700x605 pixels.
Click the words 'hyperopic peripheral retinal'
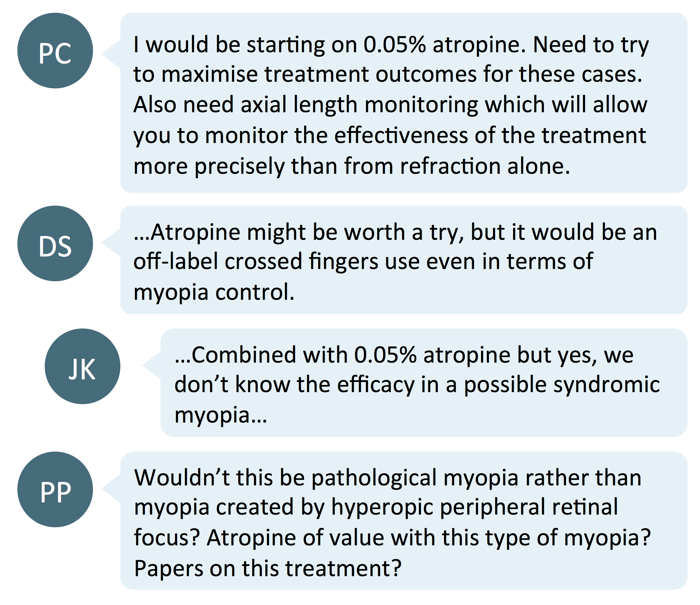click(474, 507)
